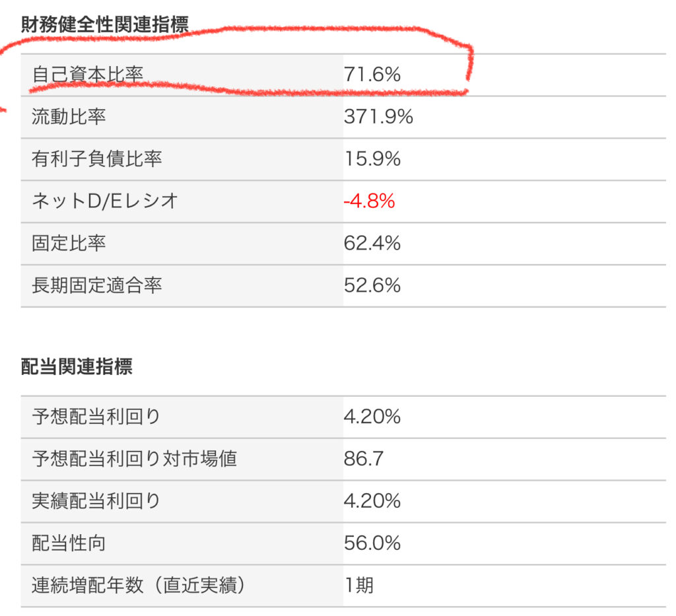This screenshot has height=616, width=676.
Task: Click the 86.7 market comparison value
Action: coord(364,459)
